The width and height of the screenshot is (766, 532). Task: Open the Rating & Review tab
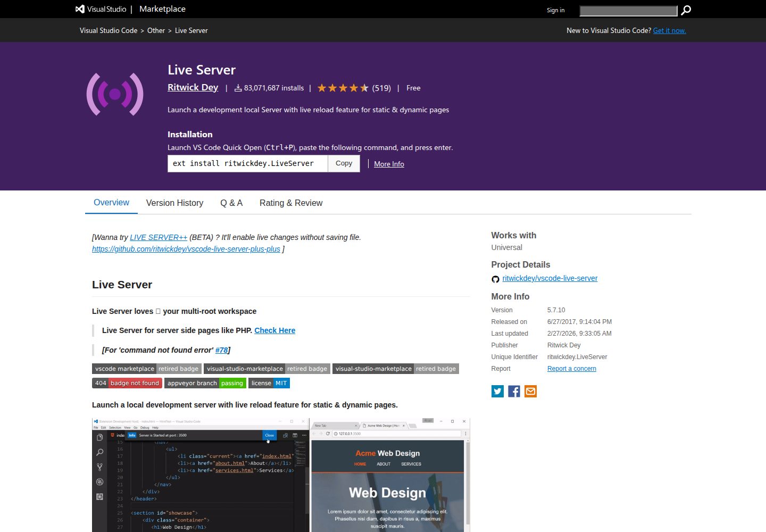point(291,203)
